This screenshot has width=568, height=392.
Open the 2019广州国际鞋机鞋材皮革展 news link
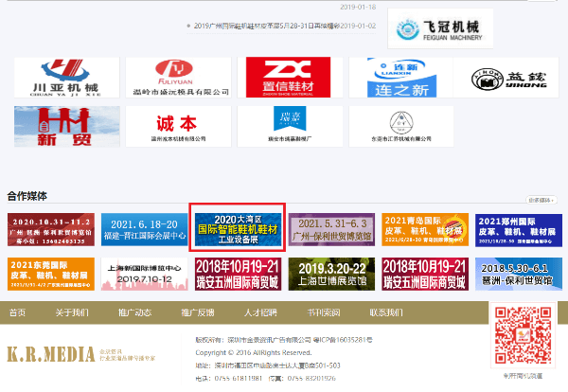point(267,27)
